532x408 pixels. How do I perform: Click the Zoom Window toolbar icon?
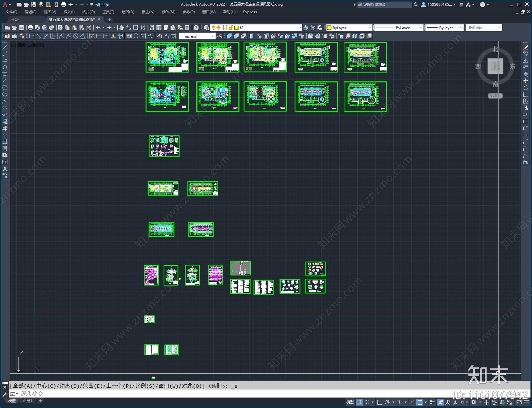click(136, 28)
